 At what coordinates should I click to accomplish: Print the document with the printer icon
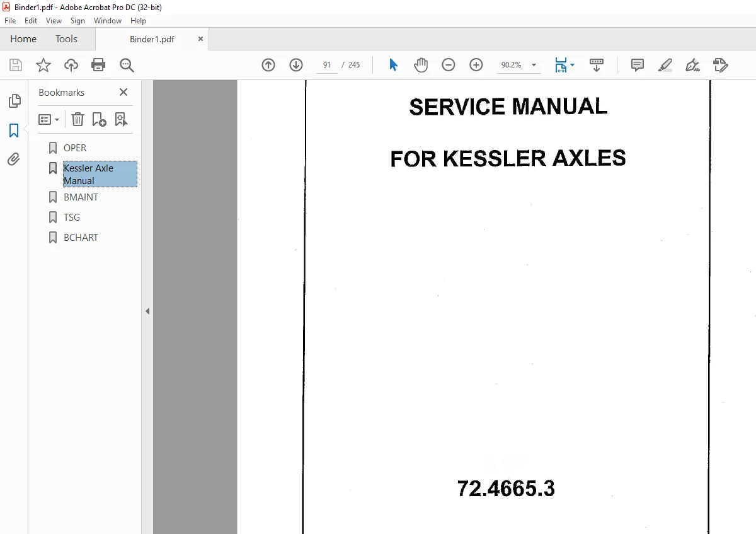(98, 65)
